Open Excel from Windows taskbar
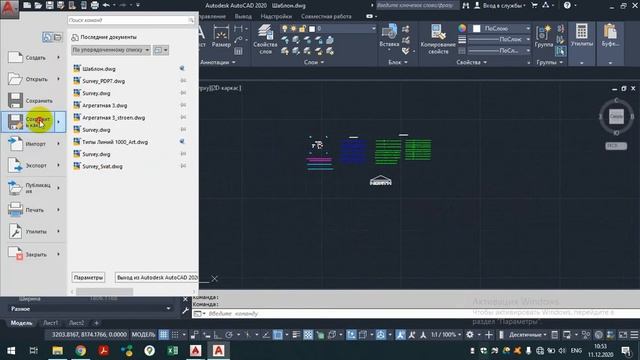The width and height of the screenshot is (640, 360). click(173, 351)
